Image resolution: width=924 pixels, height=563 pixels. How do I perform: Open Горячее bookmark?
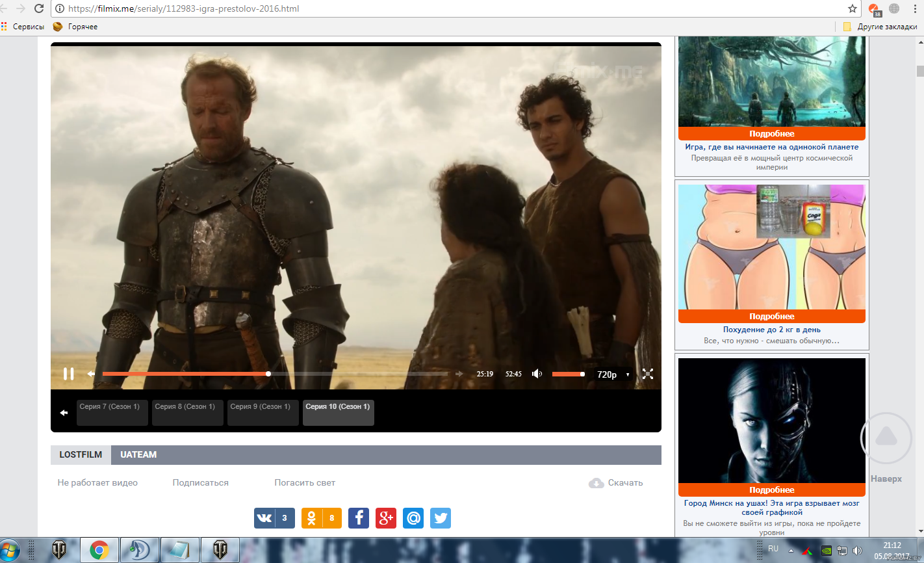[x=75, y=27]
